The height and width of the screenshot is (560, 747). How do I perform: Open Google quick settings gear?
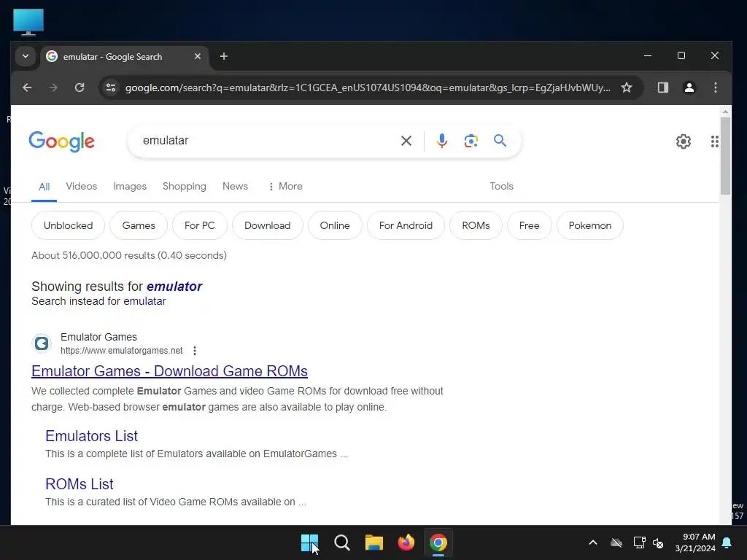click(x=683, y=141)
